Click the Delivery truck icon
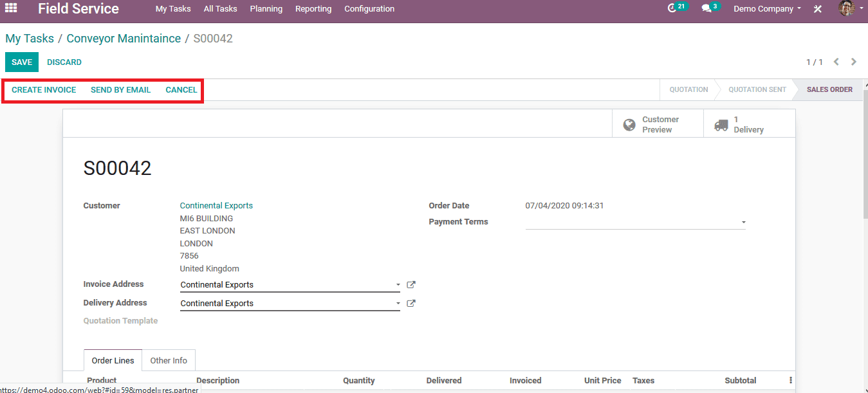Screen dimensions: 868x393 721,125
